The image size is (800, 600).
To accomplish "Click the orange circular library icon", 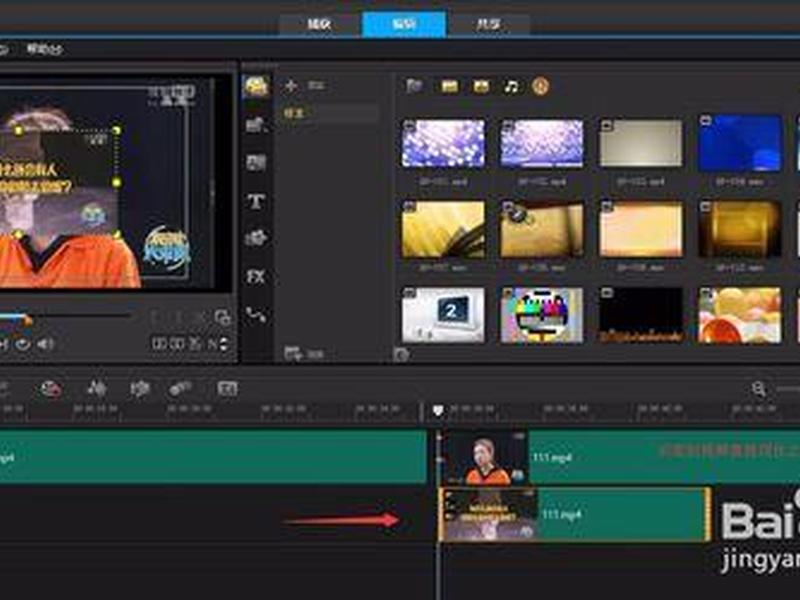I will (540, 86).
